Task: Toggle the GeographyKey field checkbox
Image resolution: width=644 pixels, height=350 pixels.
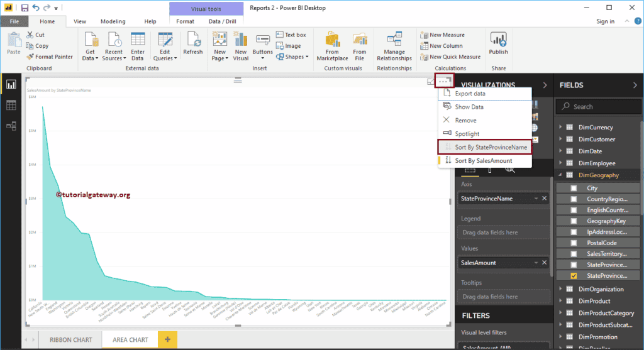Action: pos(574,221)
